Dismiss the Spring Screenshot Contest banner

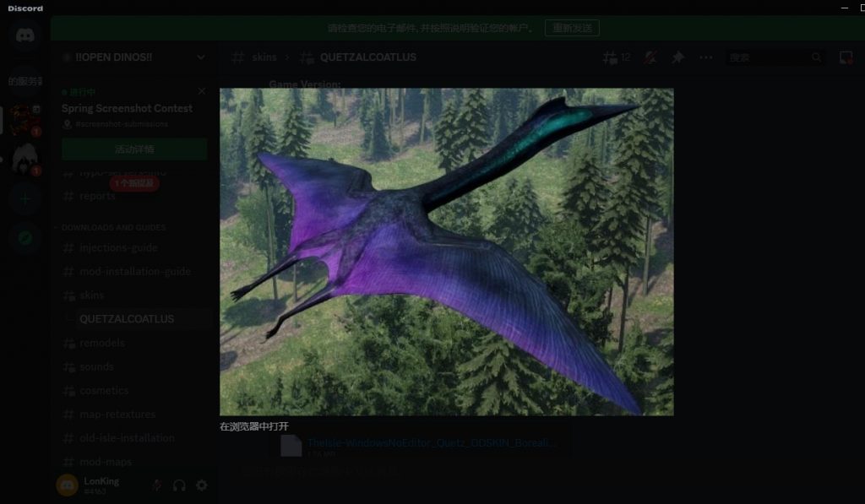pos(202,91)
